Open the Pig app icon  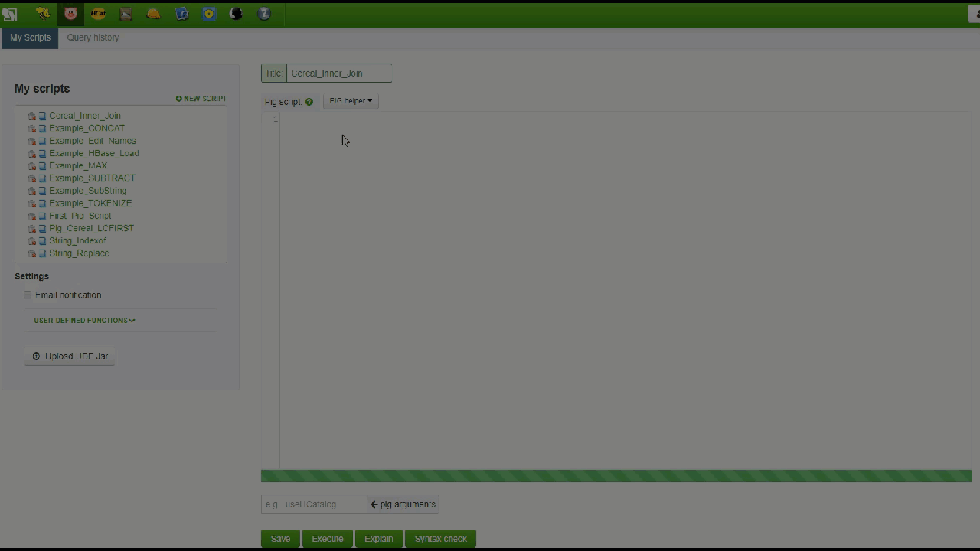point(70,14)
